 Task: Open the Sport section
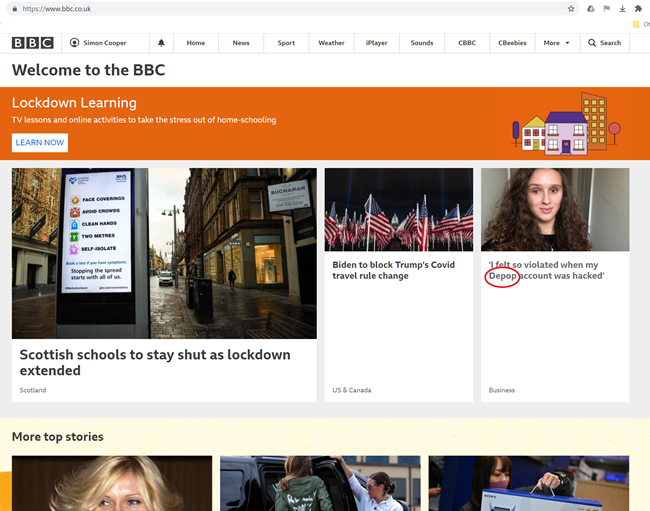[286, 43]
